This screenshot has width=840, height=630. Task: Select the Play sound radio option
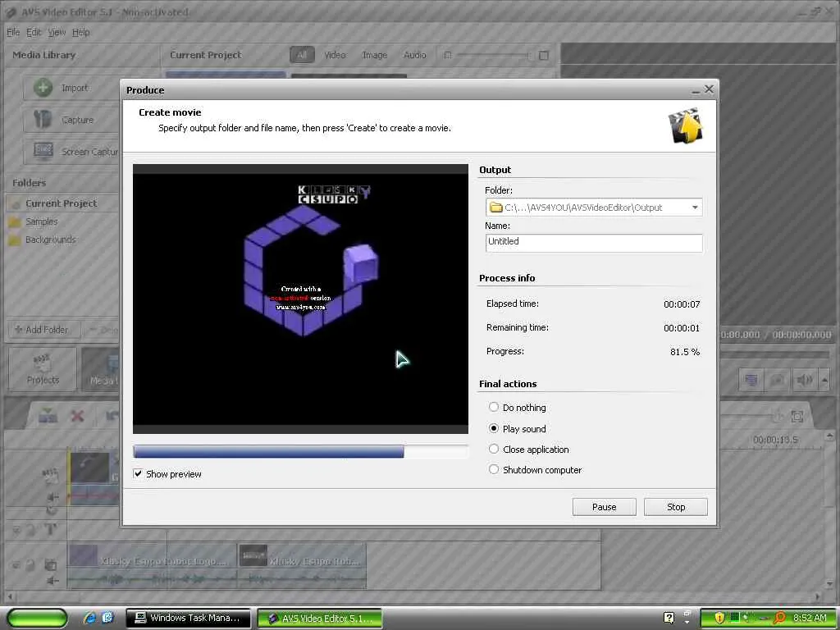pos(493,428)
